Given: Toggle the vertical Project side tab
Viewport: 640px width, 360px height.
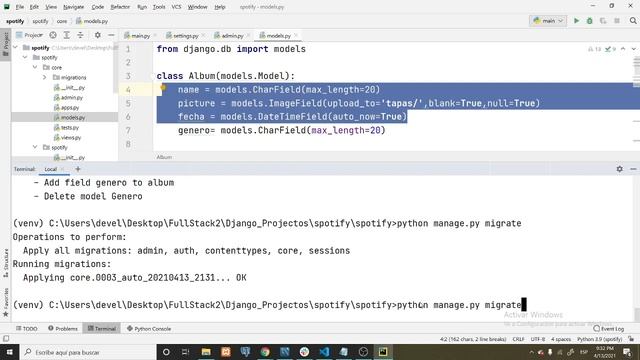Looking at the screenshot, I should coord(6,45).
